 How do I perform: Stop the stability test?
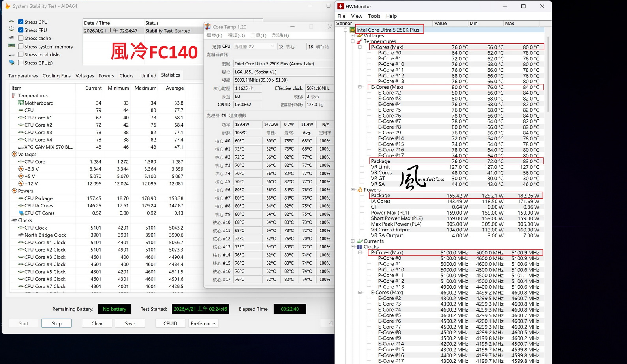coord(56,323)
